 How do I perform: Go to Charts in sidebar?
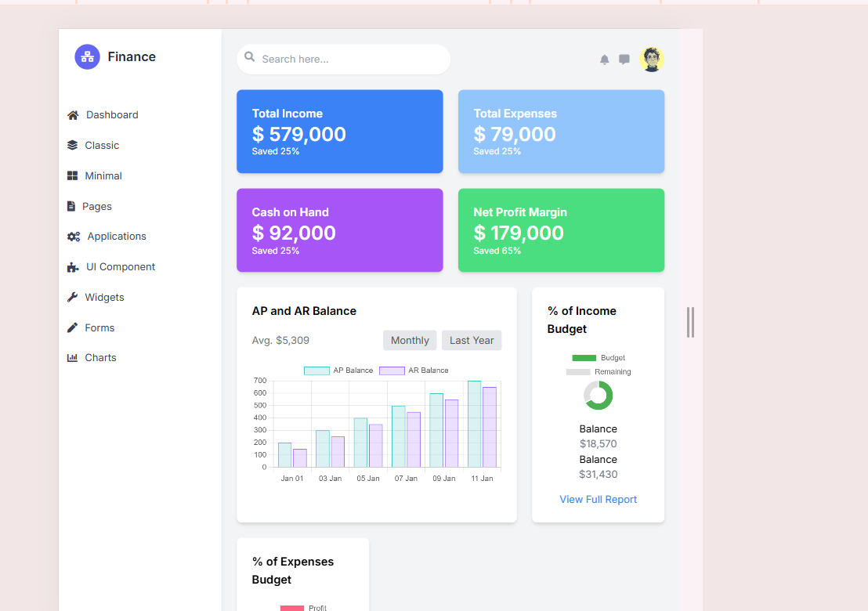100,358
